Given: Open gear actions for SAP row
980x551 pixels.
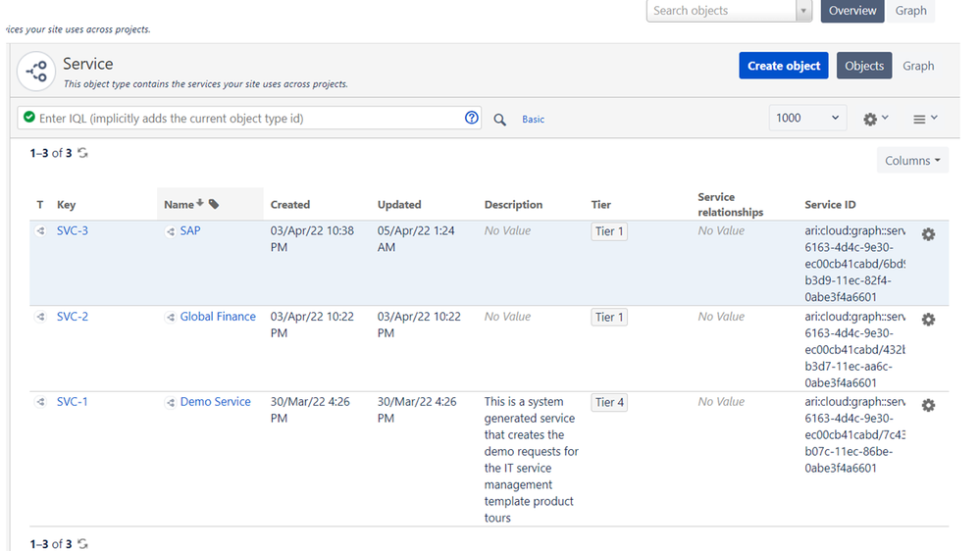Looking at the screenshot, I should pyautogui.click(x=929, y=234).
